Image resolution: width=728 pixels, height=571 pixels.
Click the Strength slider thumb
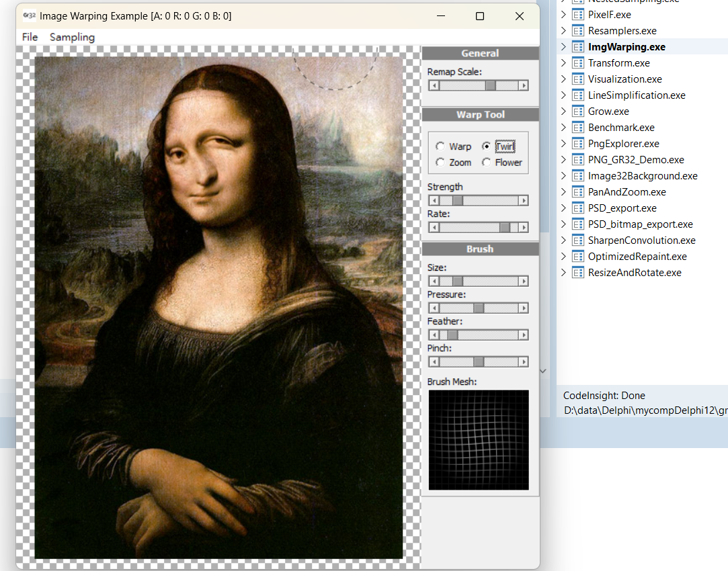[458, 200]
